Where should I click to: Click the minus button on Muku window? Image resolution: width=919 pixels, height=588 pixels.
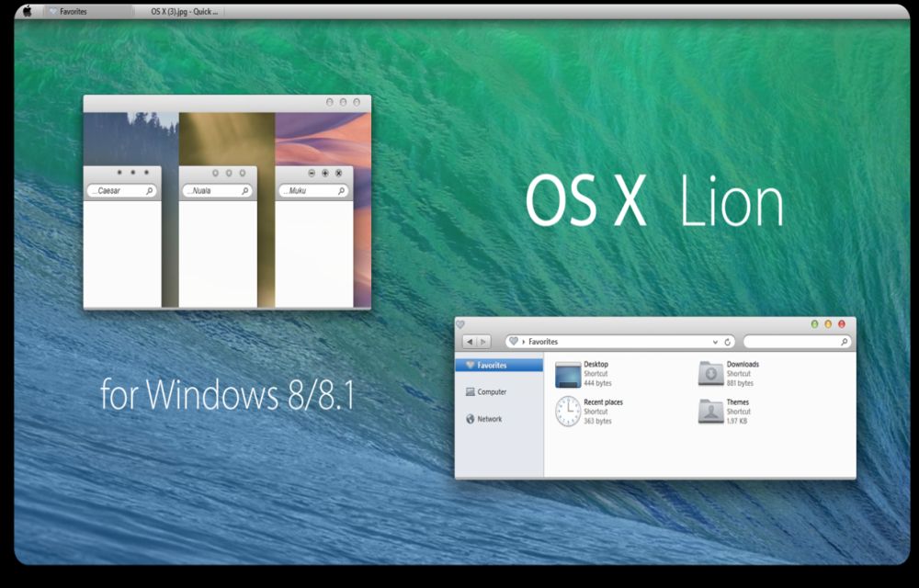click(x=312, y=174)
